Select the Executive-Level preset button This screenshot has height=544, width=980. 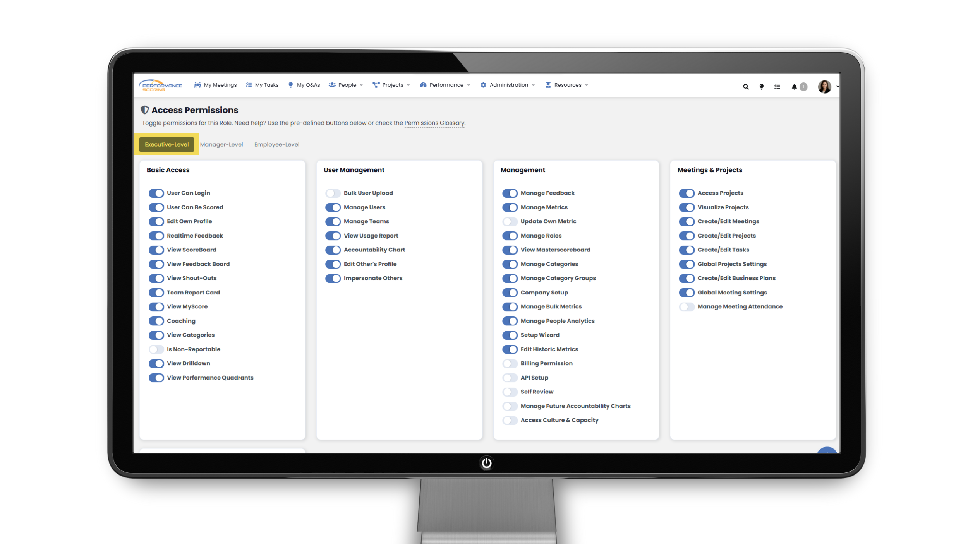pyautogui.click(x=166, y=144)
